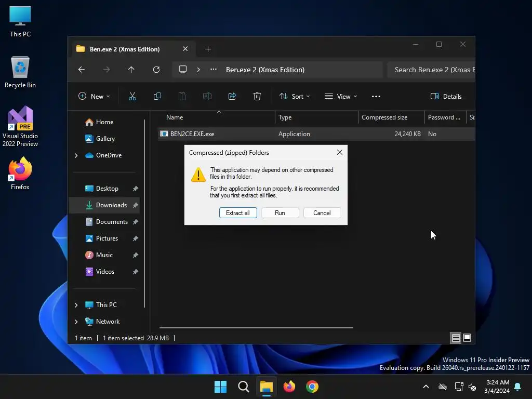Open Music in the sidebar
Viewport: 532px width, 399px height.
(104, 255)
